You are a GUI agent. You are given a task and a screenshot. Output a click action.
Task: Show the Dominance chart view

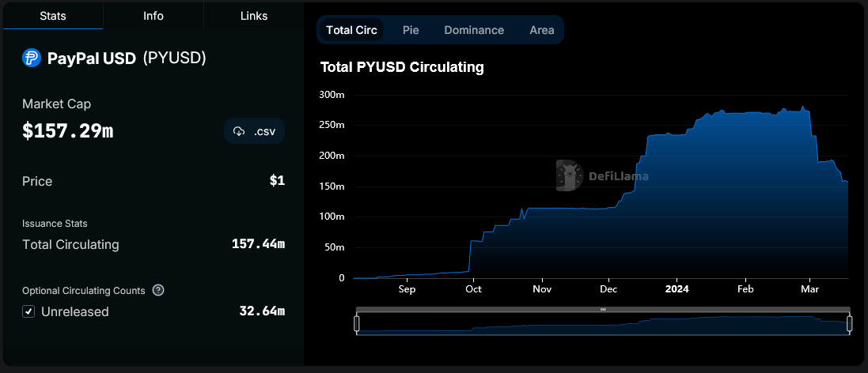point(474,30)
